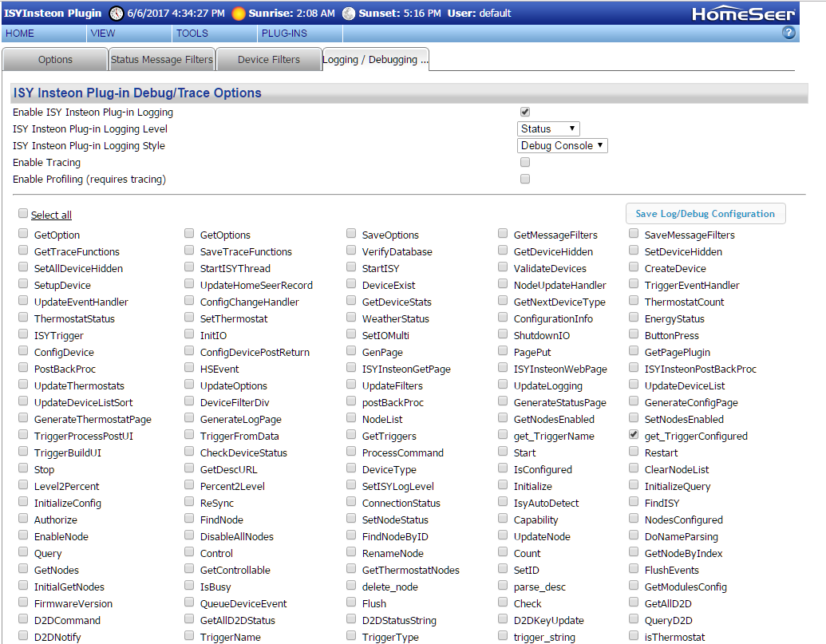This screenshot has height=644, width=826.
Task: Tick the D2DKeyUpdate checkbox
Action: coord(503,619)
